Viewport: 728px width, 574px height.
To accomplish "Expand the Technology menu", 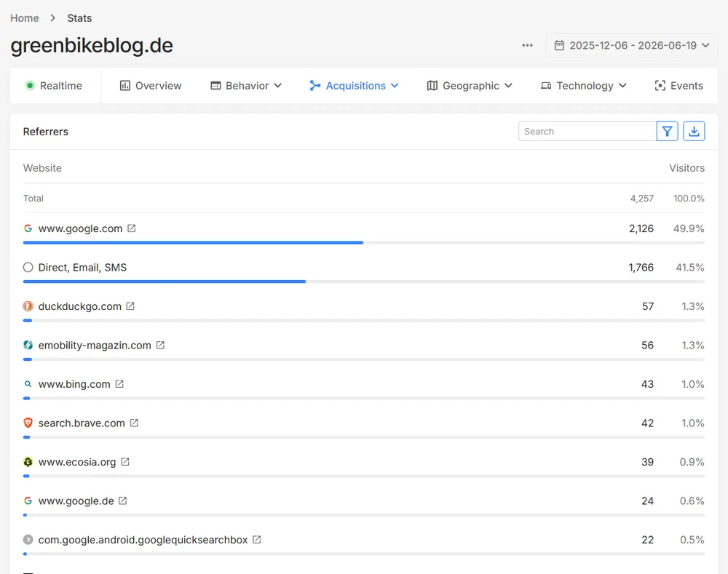I will coord(584,86).
